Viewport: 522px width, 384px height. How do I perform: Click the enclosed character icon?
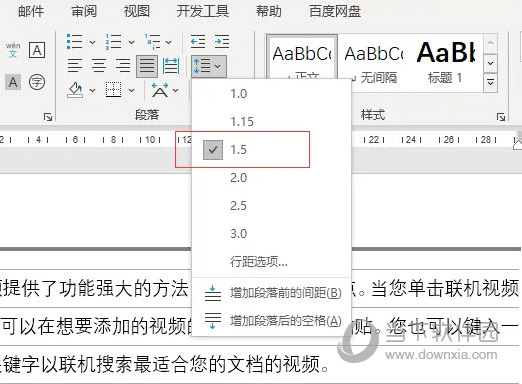point(37,82)
